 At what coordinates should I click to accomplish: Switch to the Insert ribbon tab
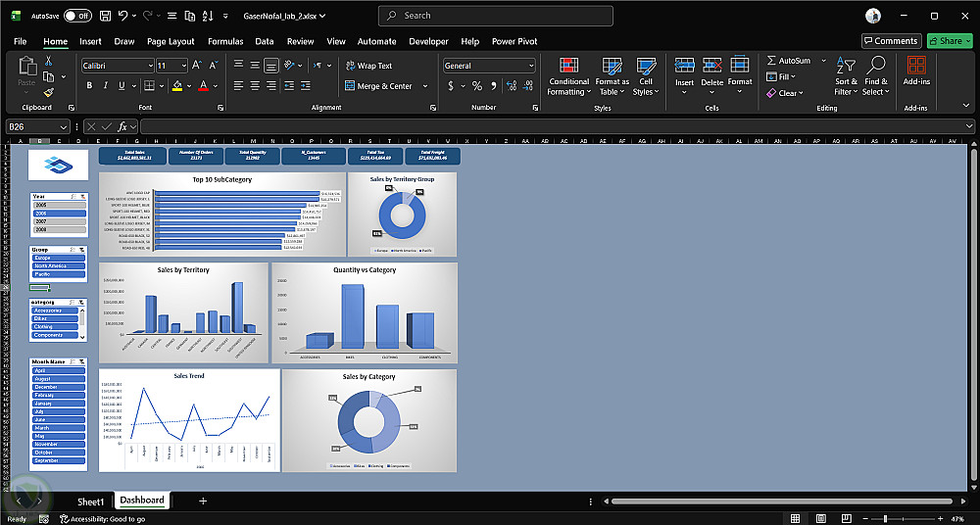tap(90, 41)
